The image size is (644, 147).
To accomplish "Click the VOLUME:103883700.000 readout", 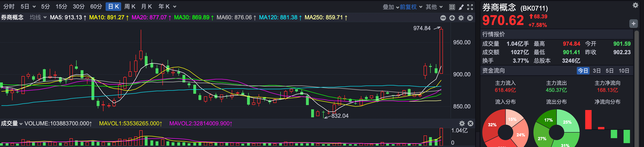I will [x=58, y=123].
